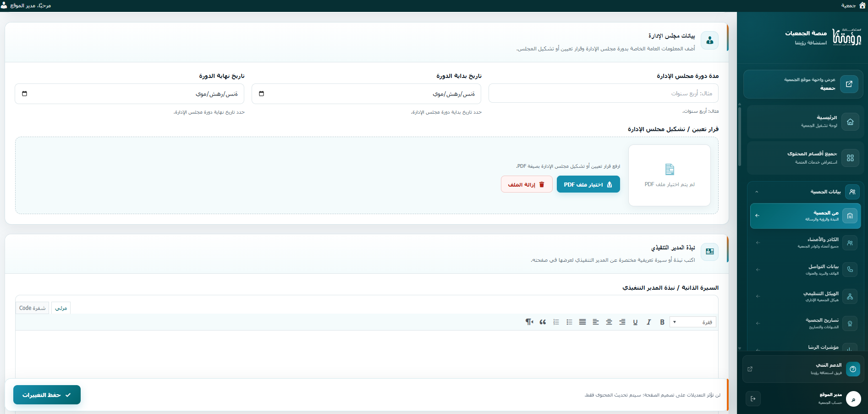This screenshot has height=414, width=868.
Task: Toggle underline in the editor toolbar
Action: [635, 322]
